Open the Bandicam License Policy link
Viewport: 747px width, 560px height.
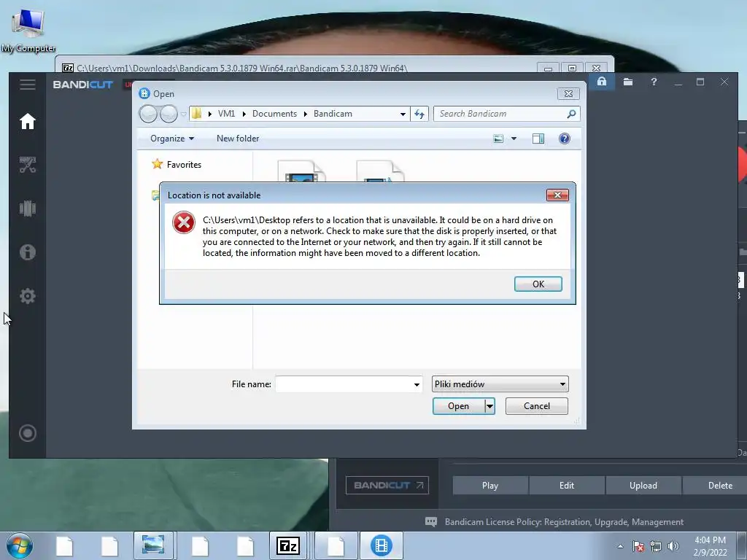click(x=564, y=522)
